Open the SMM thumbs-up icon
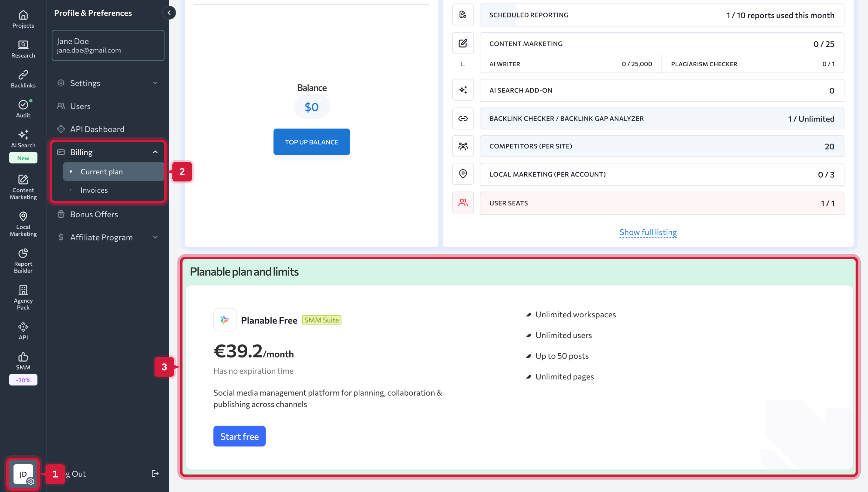 coord(23,357)
